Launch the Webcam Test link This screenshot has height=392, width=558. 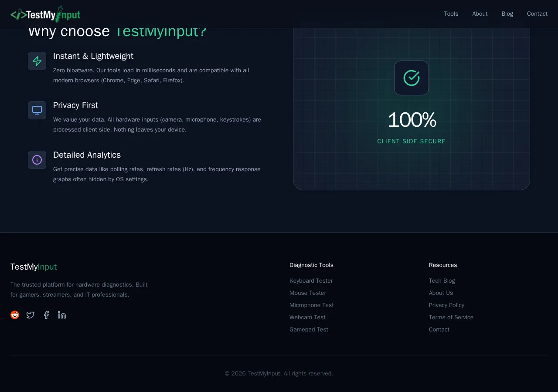click(307, 318)
